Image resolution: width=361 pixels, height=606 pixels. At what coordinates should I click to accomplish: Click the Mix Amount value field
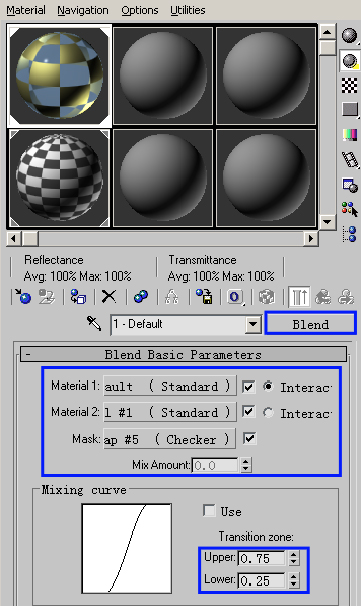click(x=215, y=465)
